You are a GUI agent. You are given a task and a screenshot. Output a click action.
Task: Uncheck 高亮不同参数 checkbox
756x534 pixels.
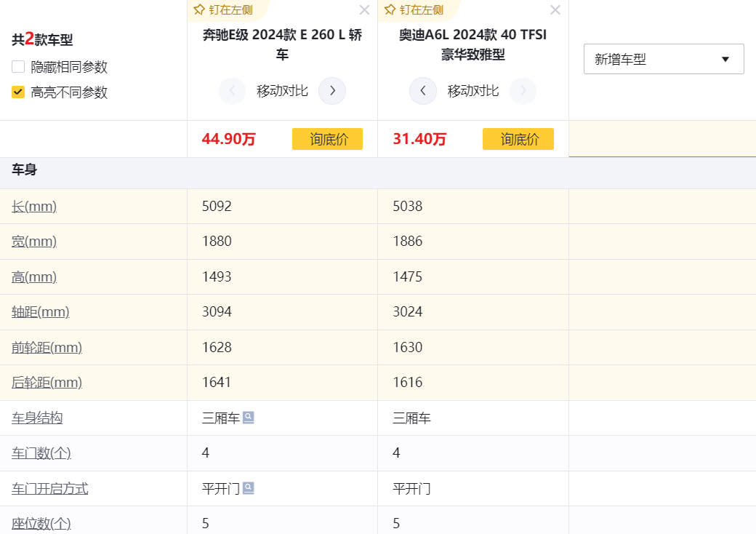(18, 92)
